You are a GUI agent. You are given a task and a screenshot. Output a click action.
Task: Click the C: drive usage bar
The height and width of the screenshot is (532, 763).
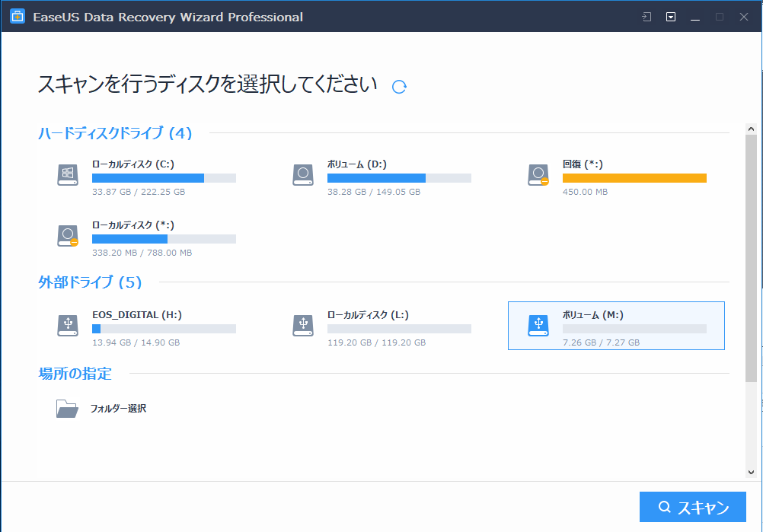click(x=164, y=178)
